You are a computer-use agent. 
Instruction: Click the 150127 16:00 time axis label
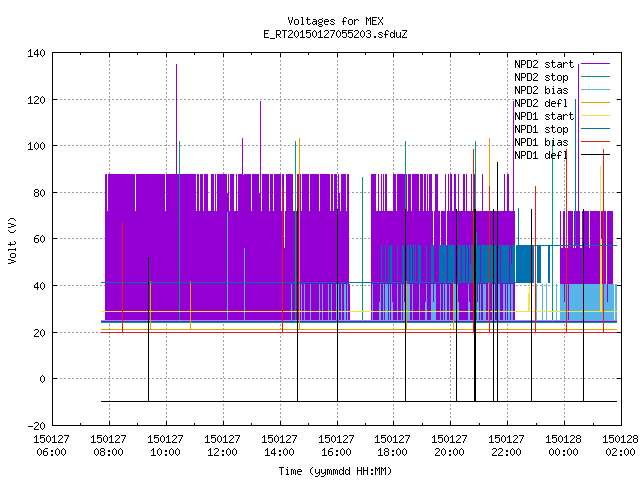click(x=336, y=446)
